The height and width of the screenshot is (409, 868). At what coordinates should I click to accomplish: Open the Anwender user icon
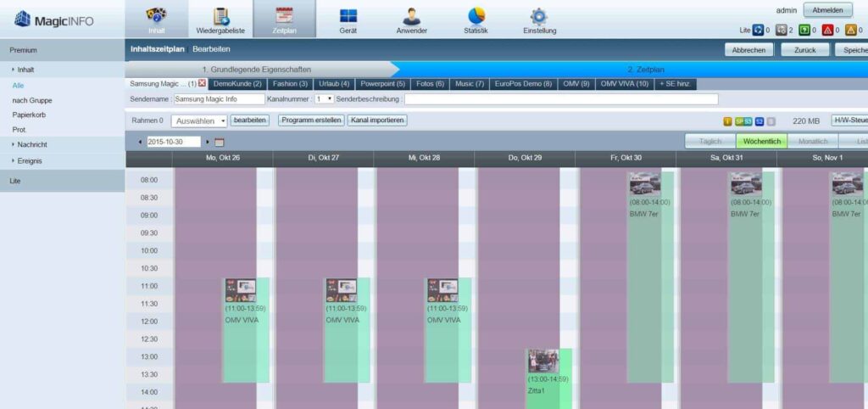click(x=411, y=16)
